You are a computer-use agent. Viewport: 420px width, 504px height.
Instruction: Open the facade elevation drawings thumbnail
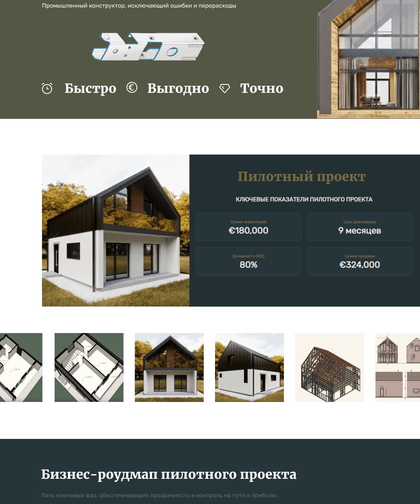click(x=398, y=367)
